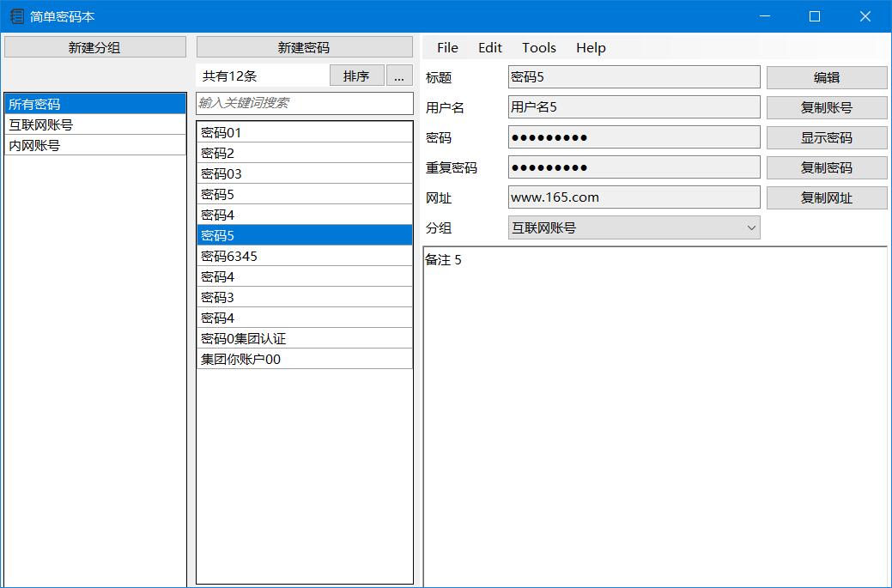Click the 新建密码 button

pos(304,47)
